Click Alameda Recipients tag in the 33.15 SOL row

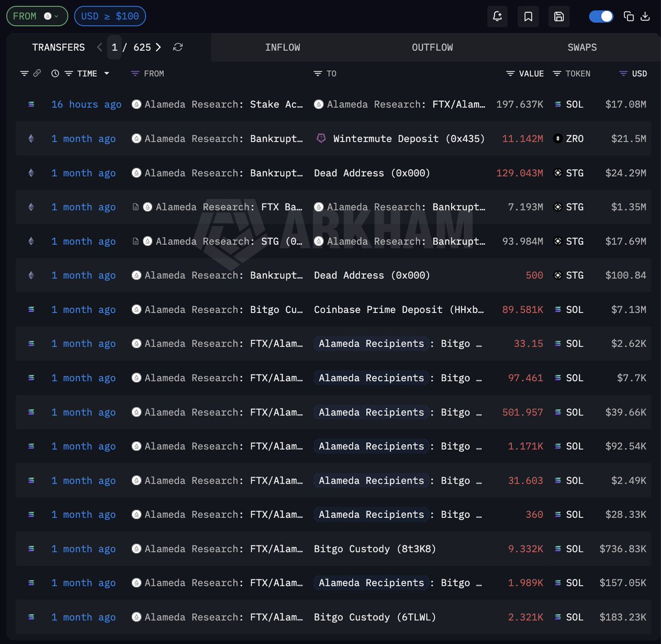[371, 344]
